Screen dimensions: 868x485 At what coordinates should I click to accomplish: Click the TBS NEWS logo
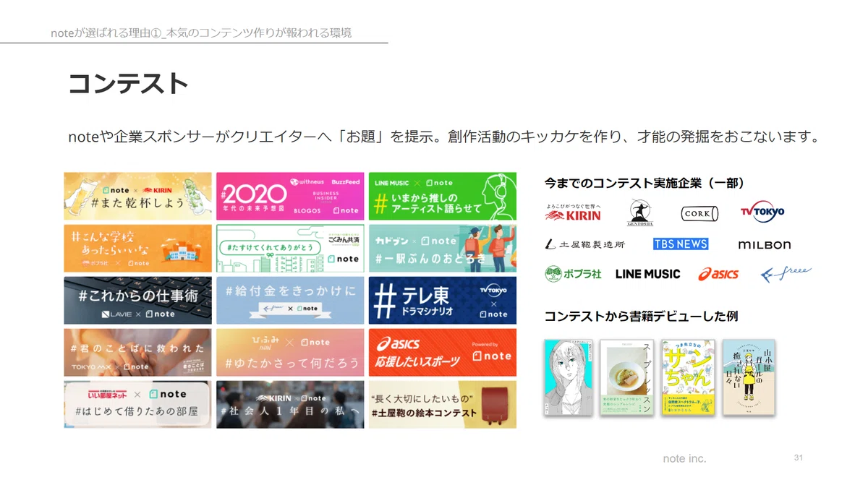click(681, 244)
